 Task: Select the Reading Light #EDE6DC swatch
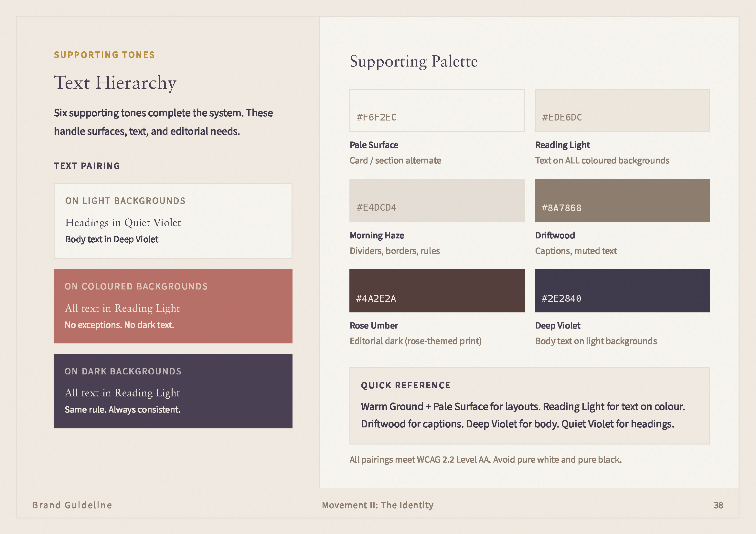pyautogui.click(x=622, y=110)
